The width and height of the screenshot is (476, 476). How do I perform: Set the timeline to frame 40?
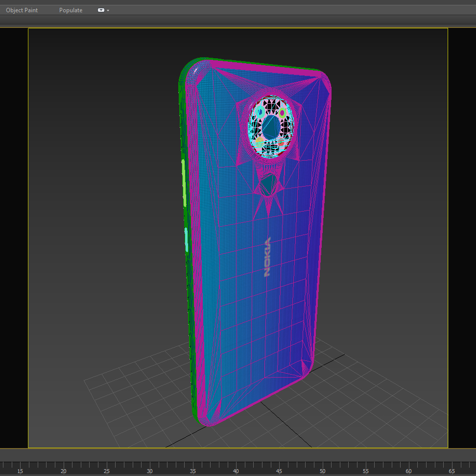point(236,471)
